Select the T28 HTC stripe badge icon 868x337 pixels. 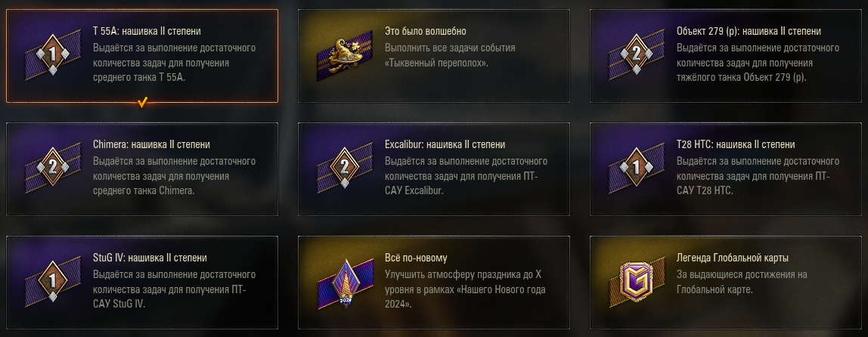click(x=636, y=167)
